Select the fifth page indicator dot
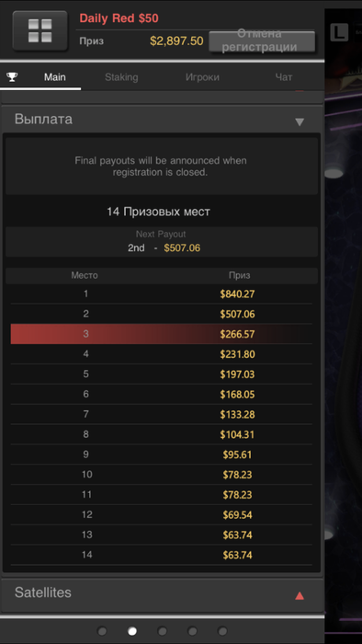 tap(222, 631)
